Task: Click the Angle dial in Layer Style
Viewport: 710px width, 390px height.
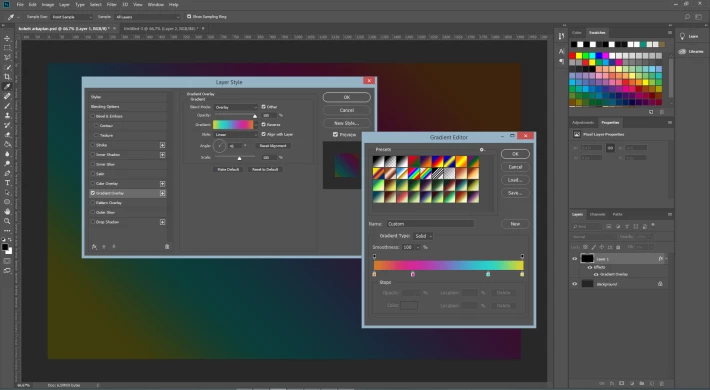Action: coord(219,146)
